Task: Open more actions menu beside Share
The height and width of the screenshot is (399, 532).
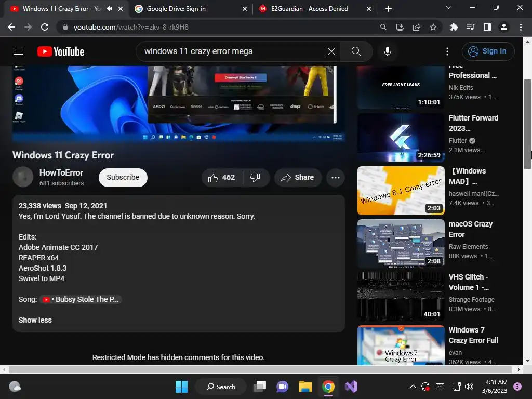Action: pos(335,178)
